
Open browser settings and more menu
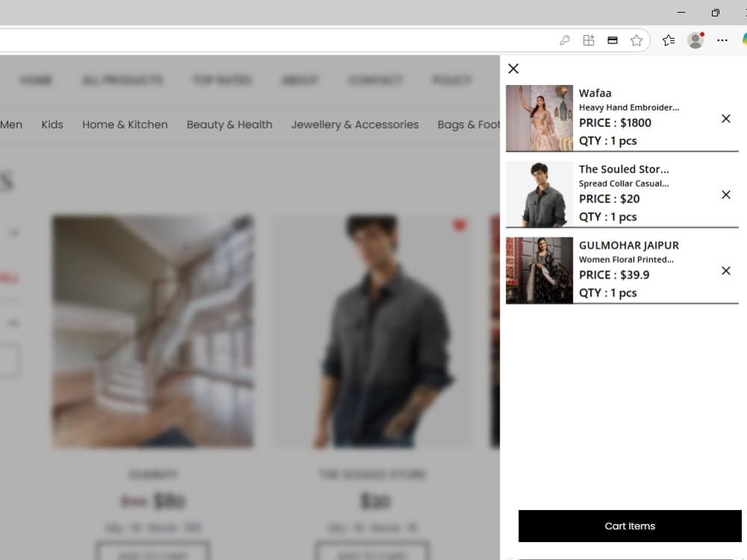(x=722, y=40)
